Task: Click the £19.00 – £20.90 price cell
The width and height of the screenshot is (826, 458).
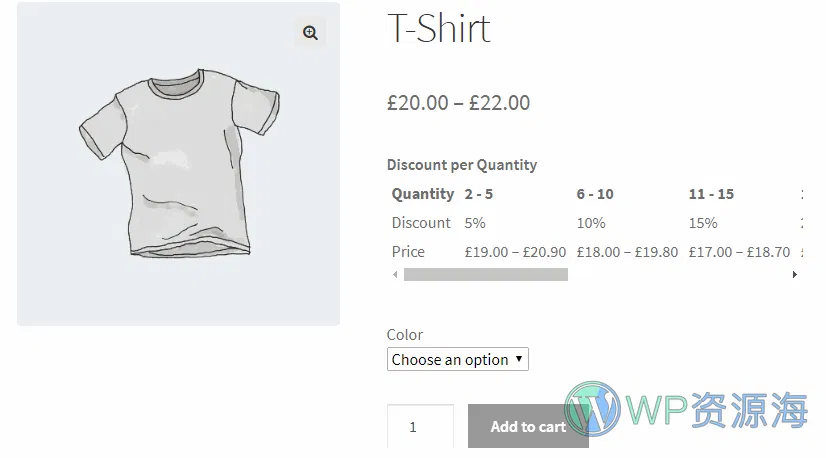Action: click(515, 252)
